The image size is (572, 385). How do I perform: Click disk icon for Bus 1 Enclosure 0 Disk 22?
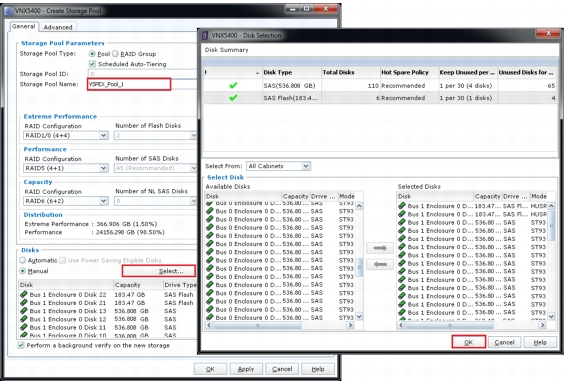24,294
